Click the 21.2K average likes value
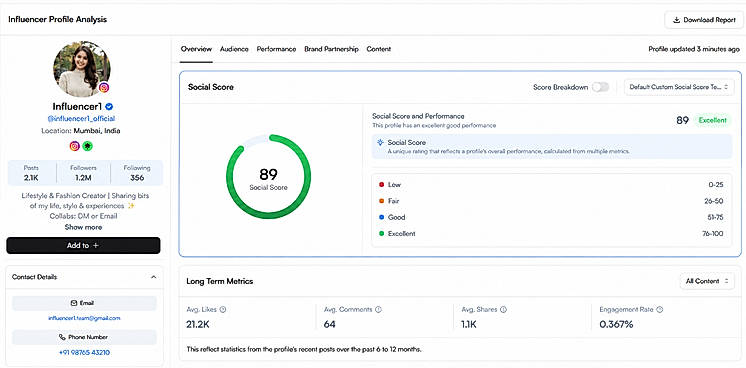This screenshot has height=368, width=746. coord(198,325)
